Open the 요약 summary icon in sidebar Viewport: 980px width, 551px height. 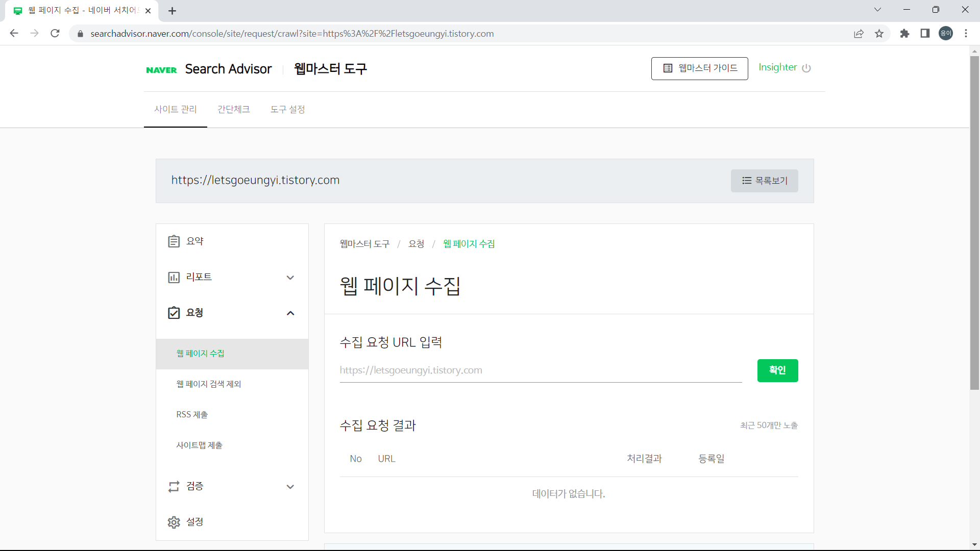pyautogui.click(x=174, y=241)
